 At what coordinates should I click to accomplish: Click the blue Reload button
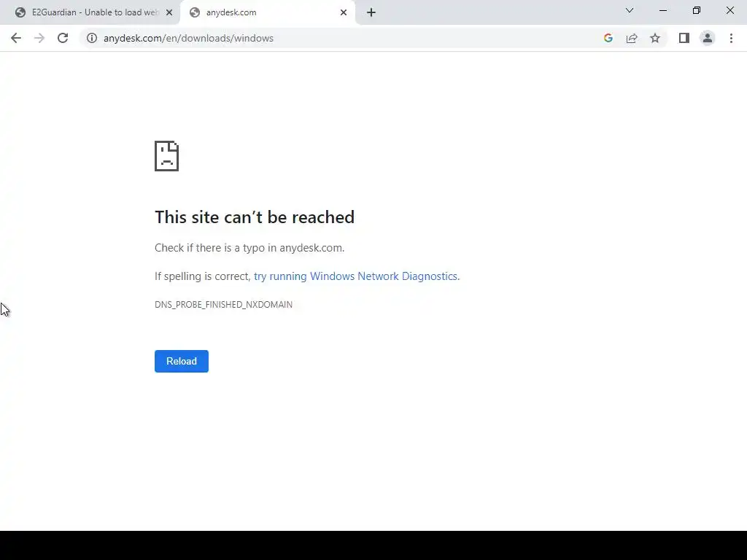182,361
